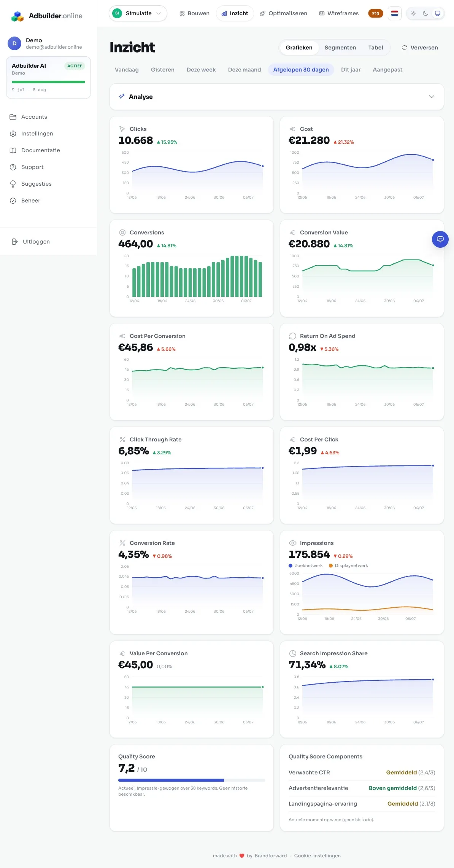Toggle Displaynetwerk series in Impressions legend

(x=348, y=565)
